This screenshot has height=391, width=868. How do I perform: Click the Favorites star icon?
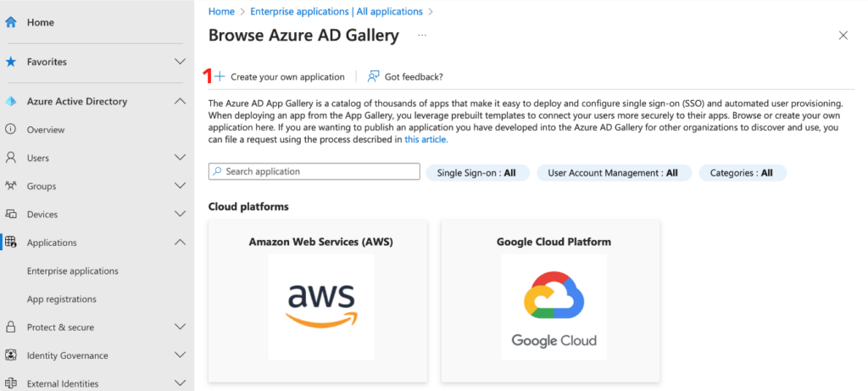click(x=11, y=62)
